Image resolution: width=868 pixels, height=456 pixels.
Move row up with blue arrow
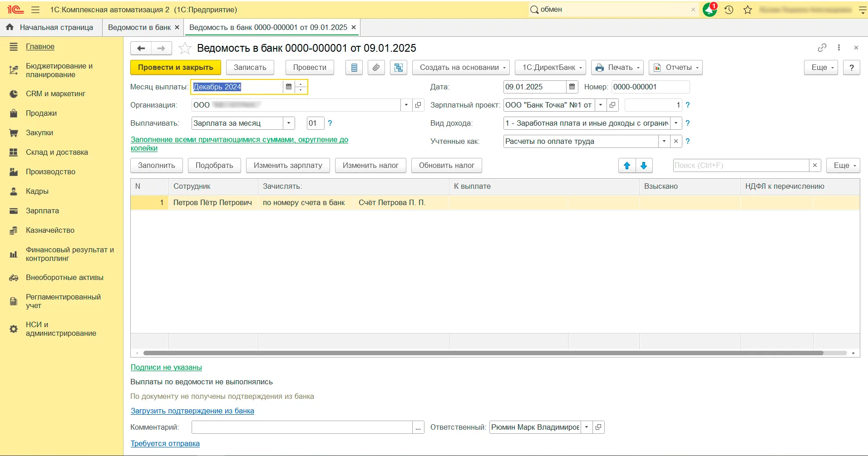point(627,166)
